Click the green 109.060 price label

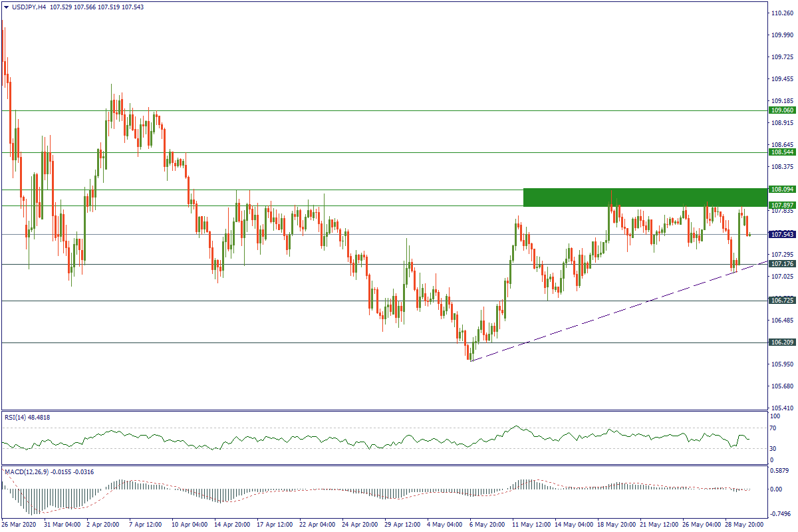[781, 110]
